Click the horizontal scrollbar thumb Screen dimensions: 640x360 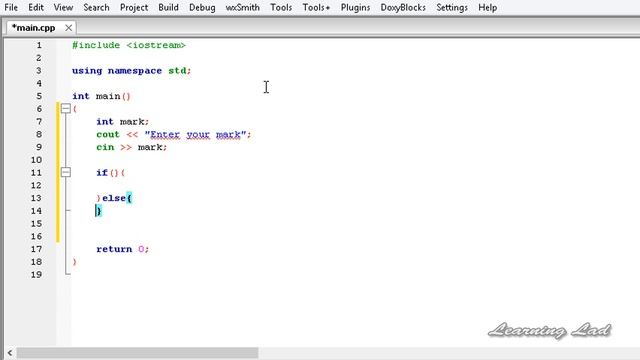point(137,353)
